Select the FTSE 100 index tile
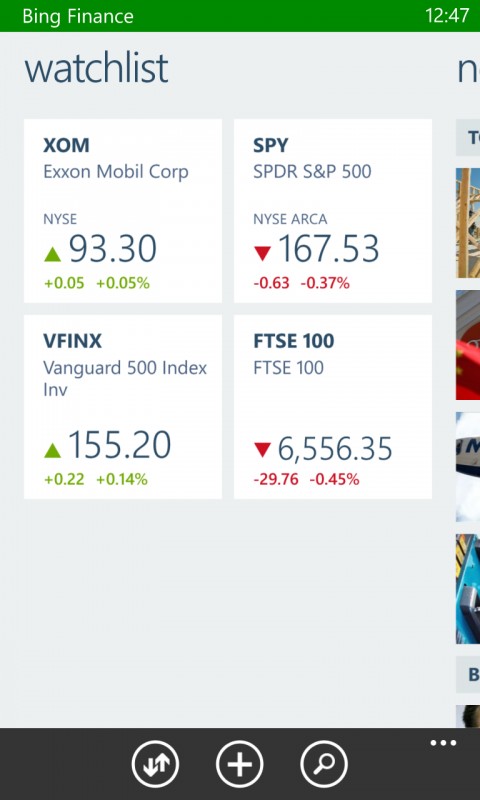480x800 pixels. coord(333,407)
